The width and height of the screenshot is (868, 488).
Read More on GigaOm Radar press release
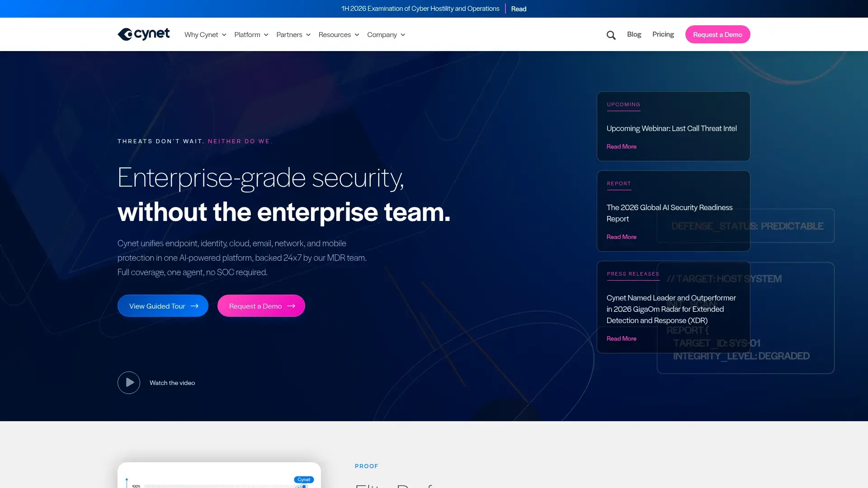point(621,338)
